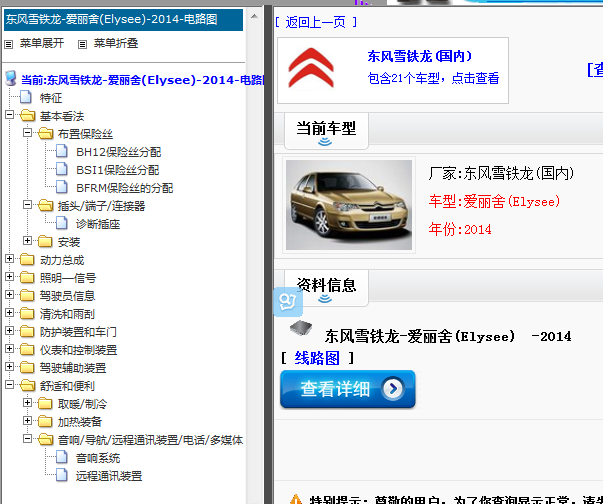Switch to the 当前车型 tab

click(326, 131)
